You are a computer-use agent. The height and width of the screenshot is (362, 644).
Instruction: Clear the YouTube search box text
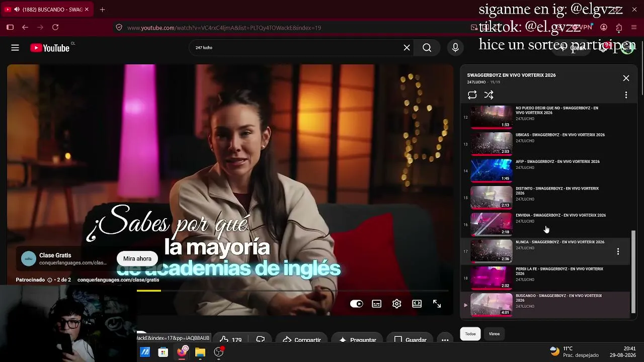tap(407, 48)
